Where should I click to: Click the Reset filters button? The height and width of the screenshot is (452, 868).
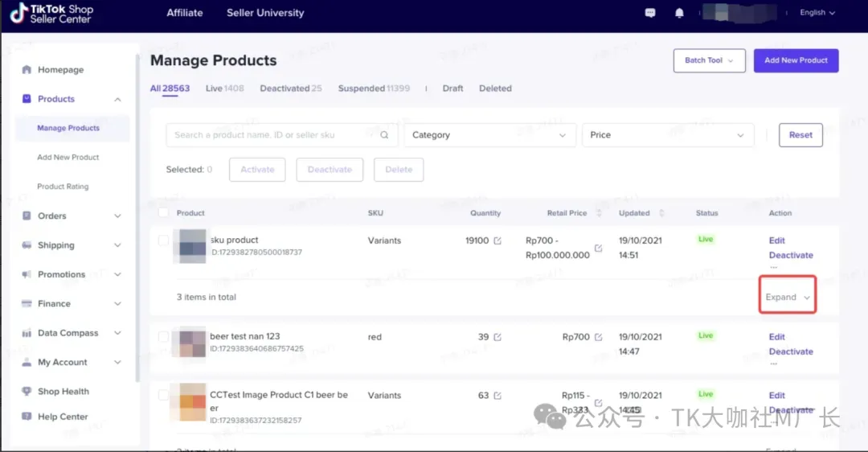[x=800, y=135]
